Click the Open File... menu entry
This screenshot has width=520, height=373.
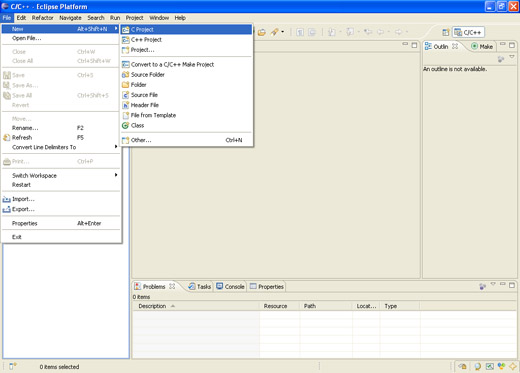pyautogui.click(x=61, y=38)
